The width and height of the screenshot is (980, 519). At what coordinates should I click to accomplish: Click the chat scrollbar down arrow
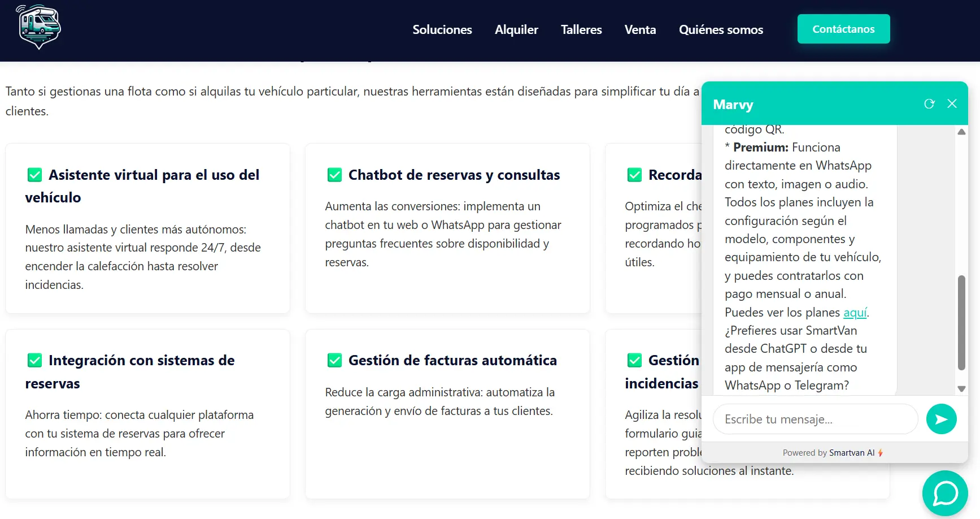(x=961, y=389)
